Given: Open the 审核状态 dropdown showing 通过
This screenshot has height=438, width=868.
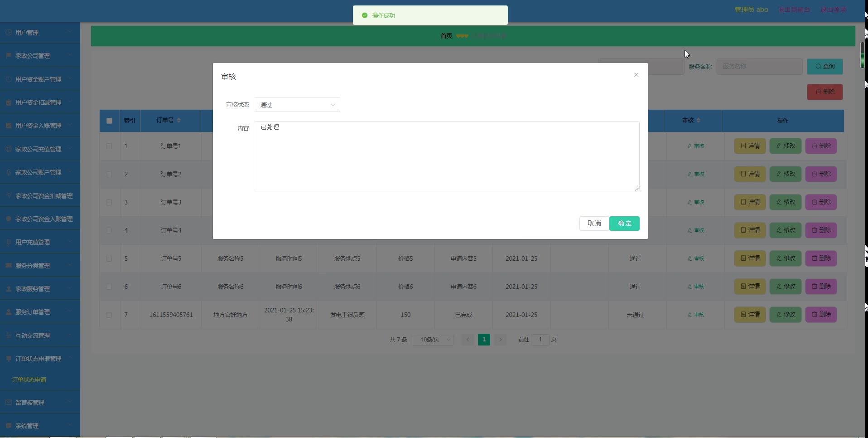Looking at the screenshot, I should coord(297,105).
